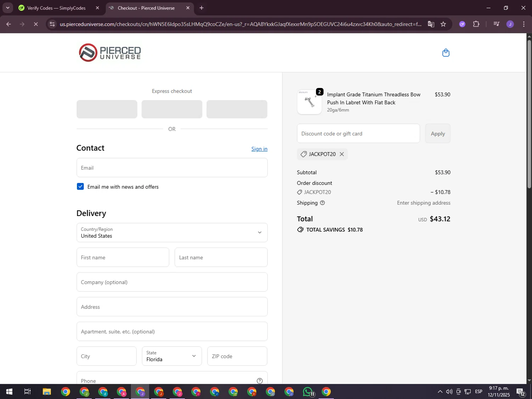532x399 pixels.
Task: Open WhatsApp from the taskbar
Action: [x=308, y=392]
